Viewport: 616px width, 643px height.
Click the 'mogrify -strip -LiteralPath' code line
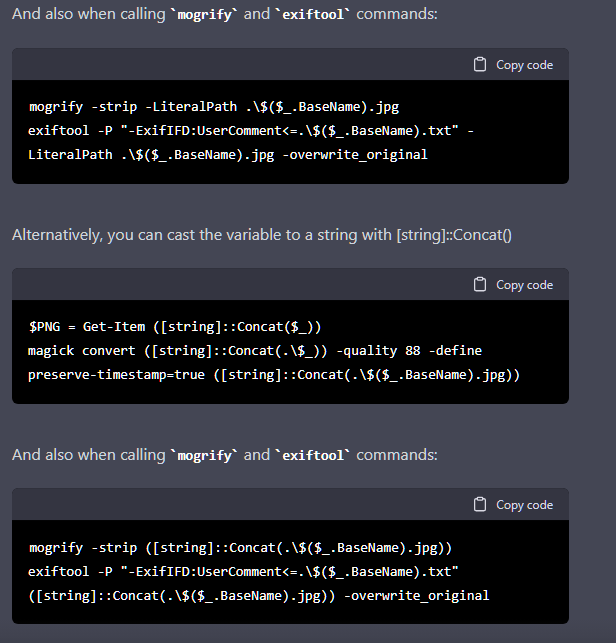click(214, 107)
